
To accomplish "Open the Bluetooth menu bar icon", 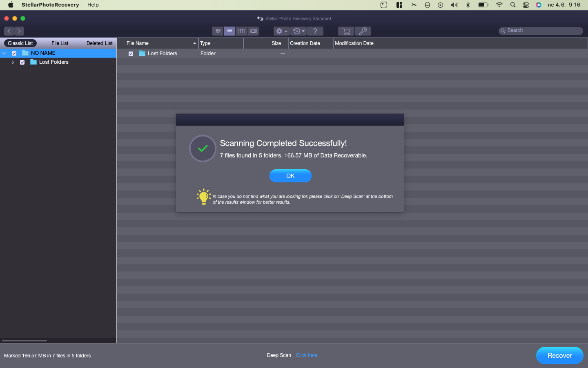I will pyautogui.click(x=468, y=5).
